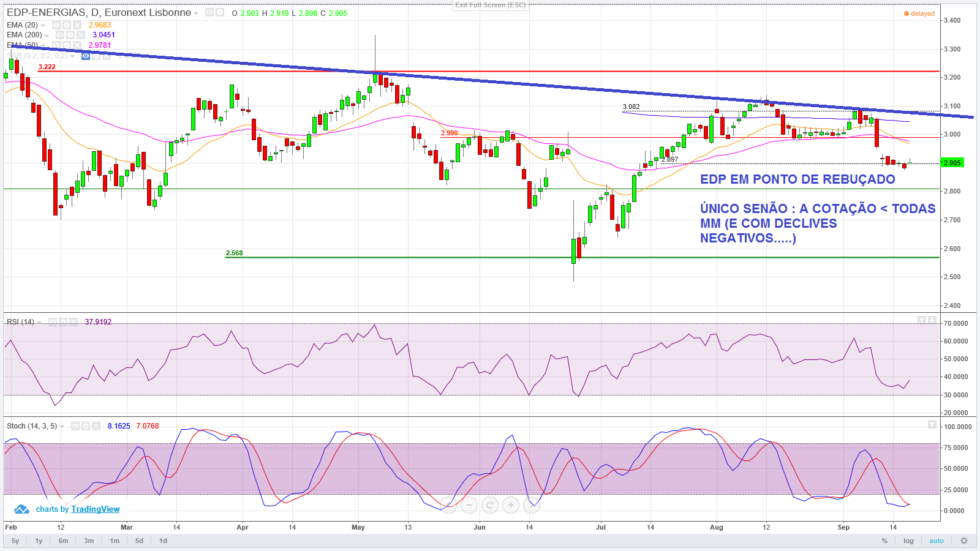Viewport: 980px width, 551px height.
Task: Remove the Stoch indicator
Action: (x=96, y=426)
